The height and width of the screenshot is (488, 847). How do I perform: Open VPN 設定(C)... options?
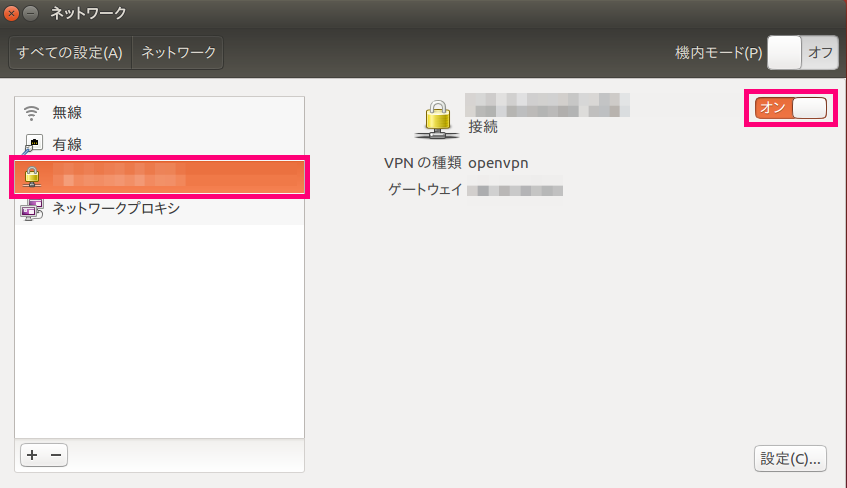click(790, 458)
